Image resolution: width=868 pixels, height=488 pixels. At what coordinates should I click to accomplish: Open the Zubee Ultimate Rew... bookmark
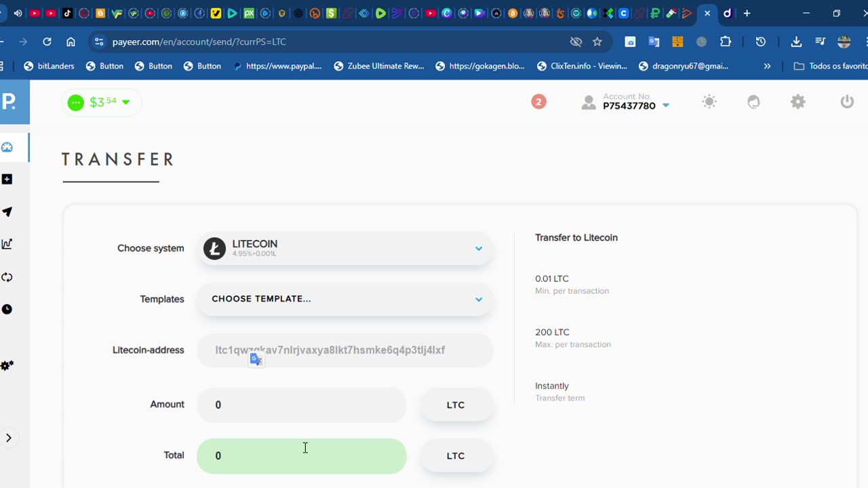[x=378, y=66]
